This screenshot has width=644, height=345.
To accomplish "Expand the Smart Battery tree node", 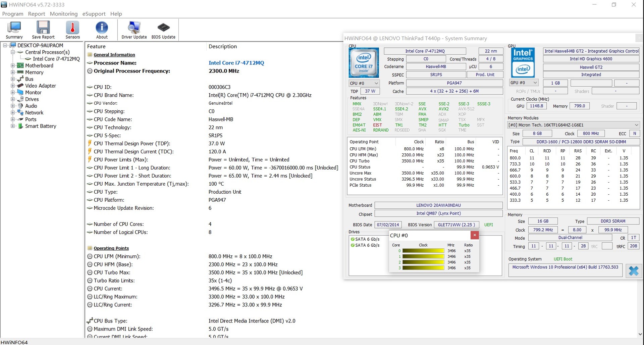I will point(13,126).
